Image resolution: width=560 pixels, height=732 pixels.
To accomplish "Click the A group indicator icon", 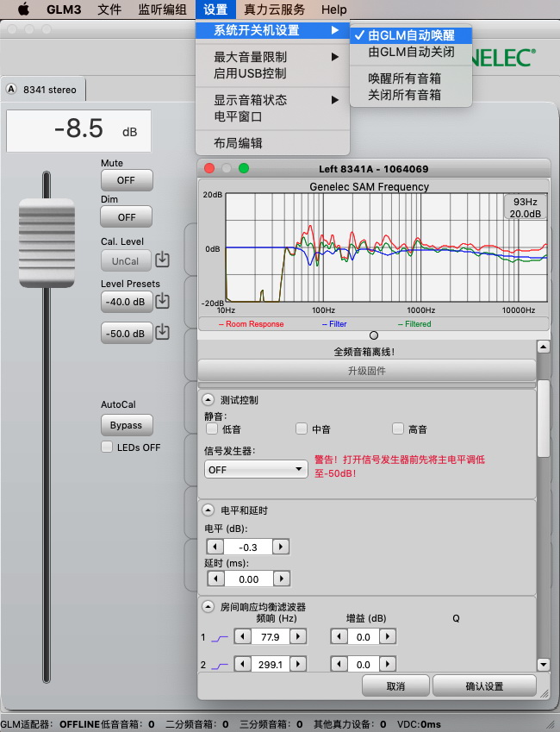I will point(11,89).
